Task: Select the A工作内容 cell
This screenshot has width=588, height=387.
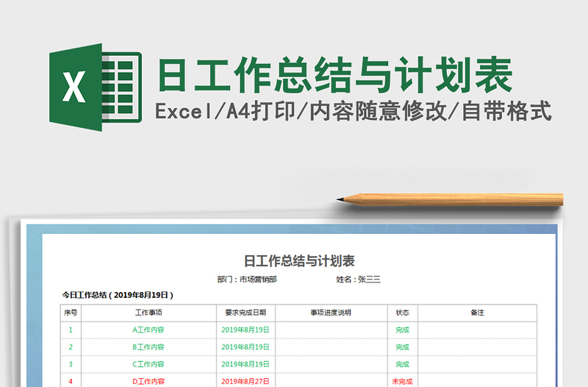Action: pos(148,330)
